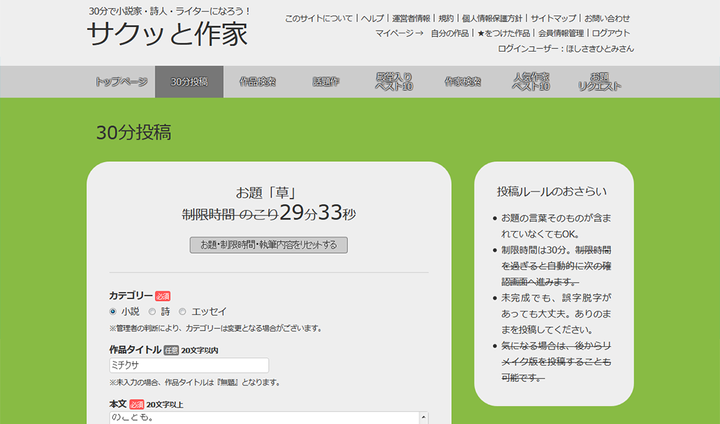Click the rule text starting with 未完成でも
The width and height of the screenshot is (720, 424).
[x=556, y=314]
